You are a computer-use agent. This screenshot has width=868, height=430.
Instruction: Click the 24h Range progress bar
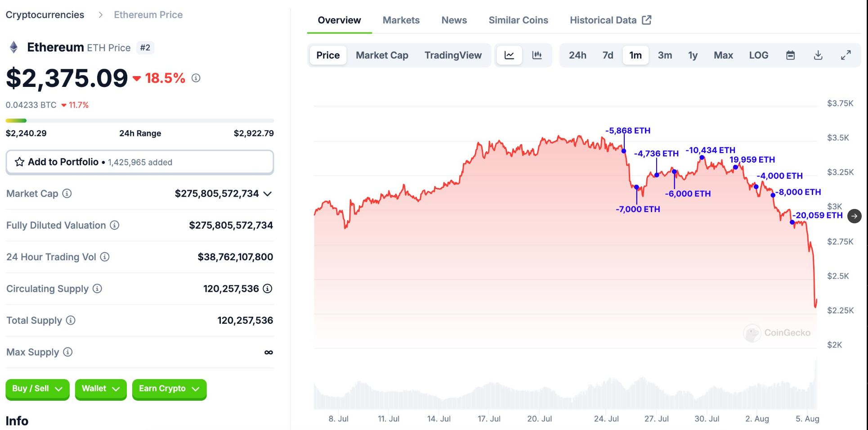tap(139, 120)
